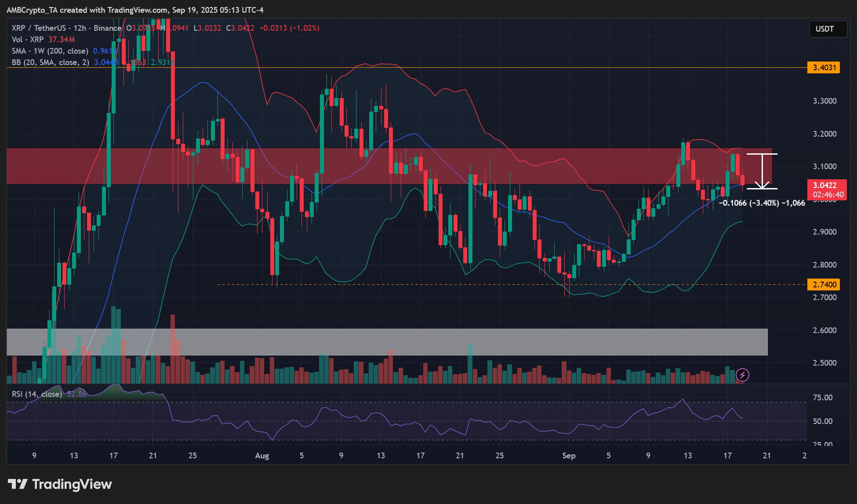Select the Vol · XRP indicator legend
This screenshot has height=504, width=857.
pos(28,40)
